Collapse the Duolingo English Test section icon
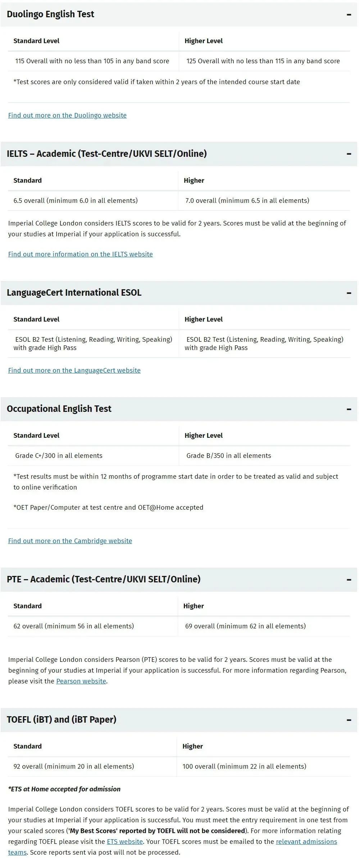Screen dimensions: 359x868 (x=349, y=15)
